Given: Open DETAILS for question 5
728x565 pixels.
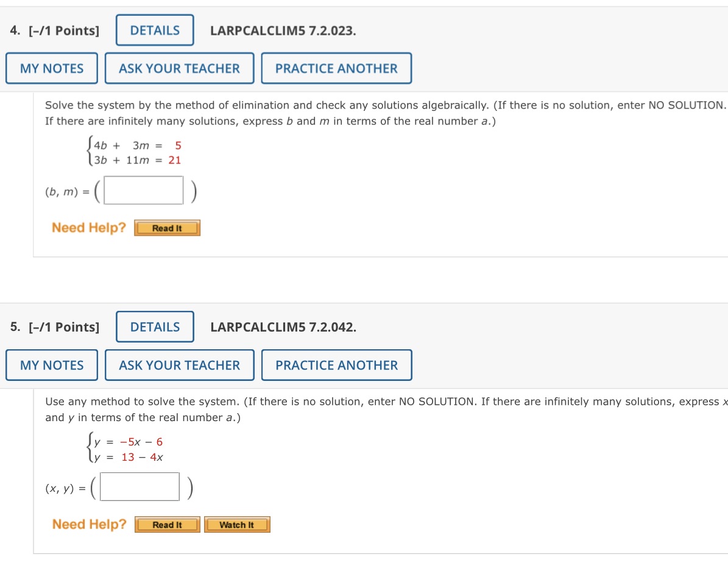Looking at the screenshot, I should (x=155, y=327).
